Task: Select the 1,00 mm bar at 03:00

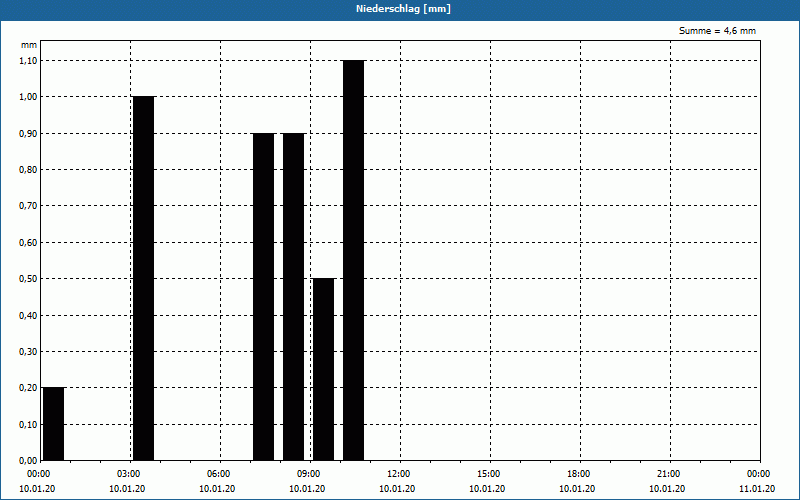Action: [x=143, y=278]
